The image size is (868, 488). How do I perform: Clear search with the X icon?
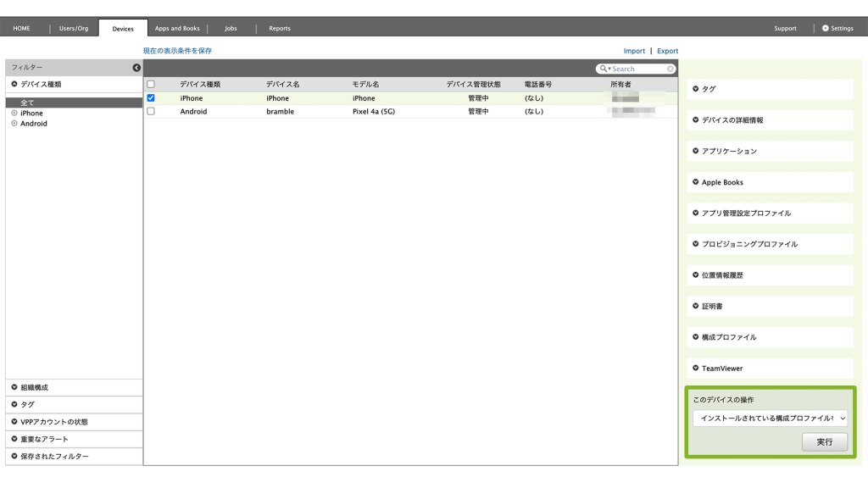click(670, 69)
